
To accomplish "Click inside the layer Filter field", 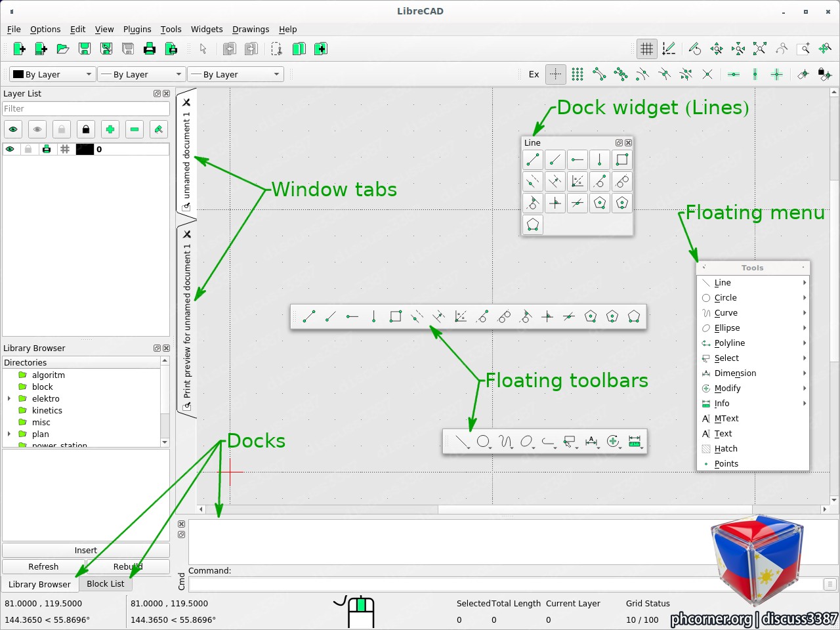I will pyautogui.click(x=86, y=109).
